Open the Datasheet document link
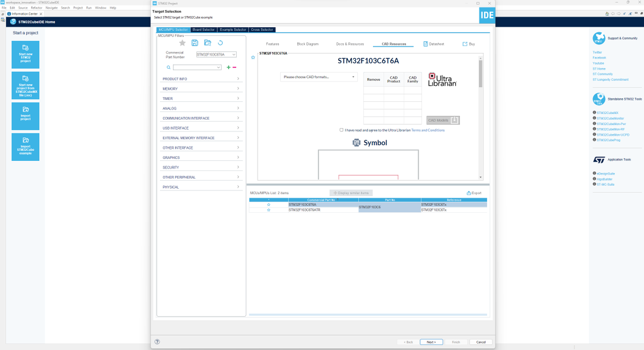Screen dimensions: 644x350 (434, 44)
